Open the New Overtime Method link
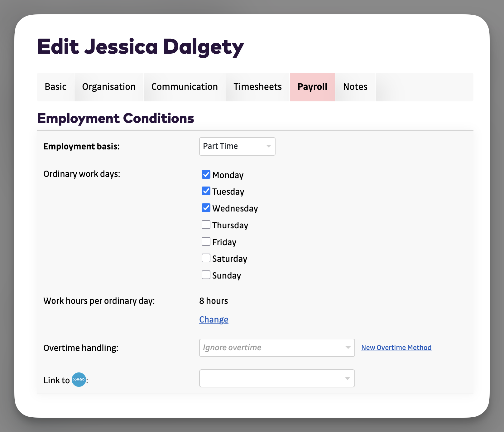504x432 pixels. [396, 347]
